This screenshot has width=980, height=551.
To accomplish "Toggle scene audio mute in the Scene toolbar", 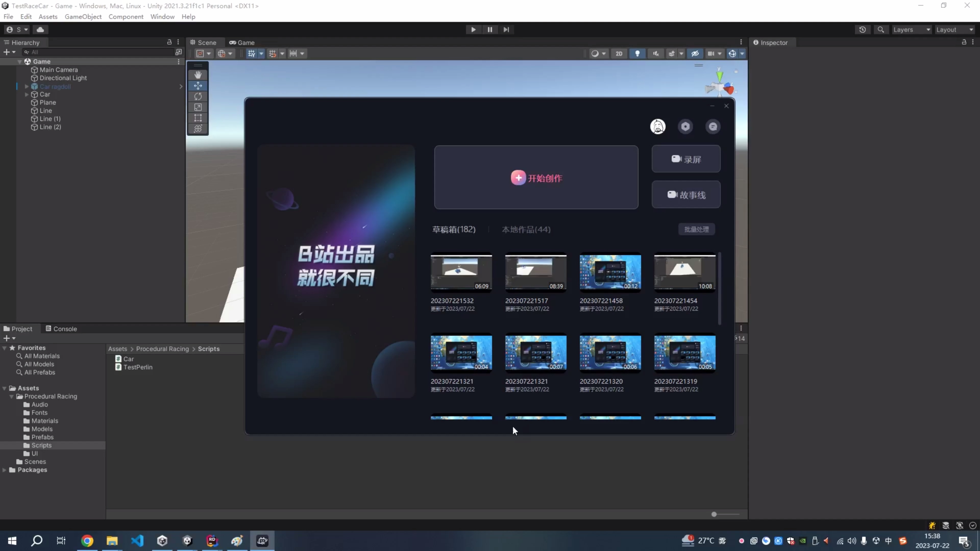I will 656,53.
